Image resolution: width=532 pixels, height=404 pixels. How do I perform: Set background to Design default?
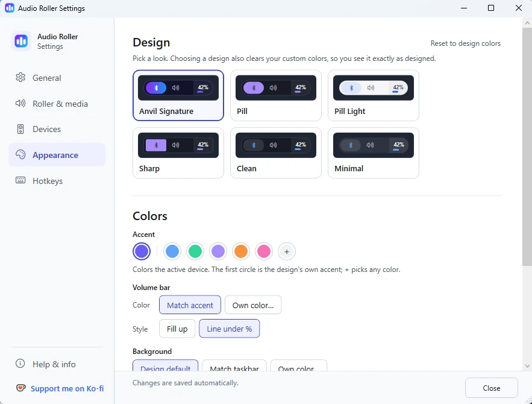click(165, 365)
